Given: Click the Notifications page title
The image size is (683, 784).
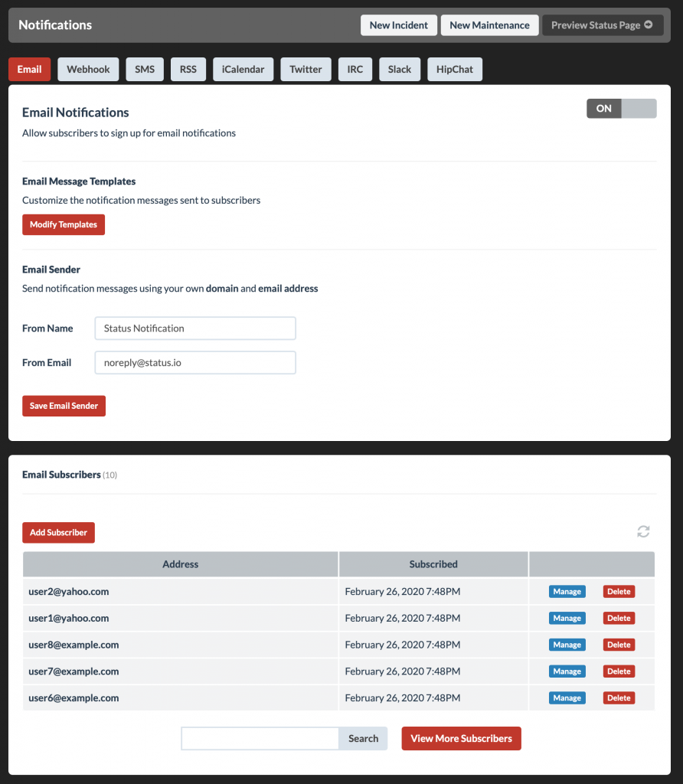Looking at the screenshot, I should (x=55, y=25).
